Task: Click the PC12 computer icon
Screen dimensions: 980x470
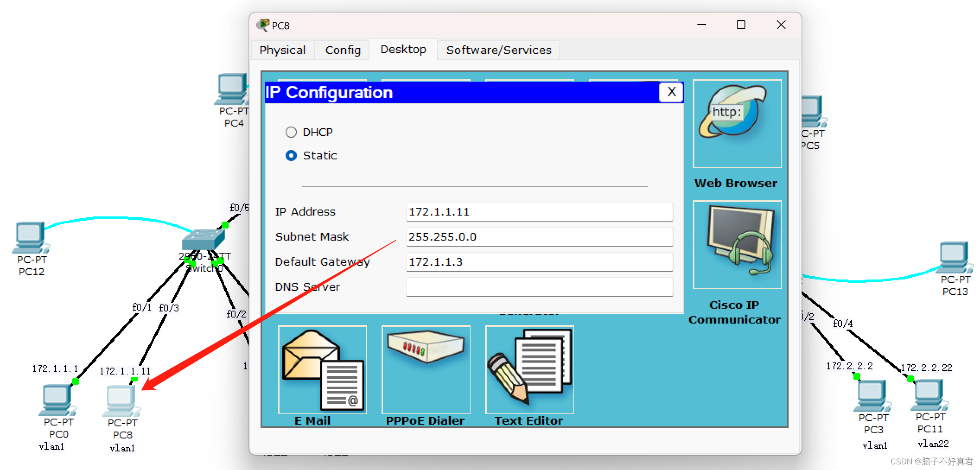Action: [30, 238]
